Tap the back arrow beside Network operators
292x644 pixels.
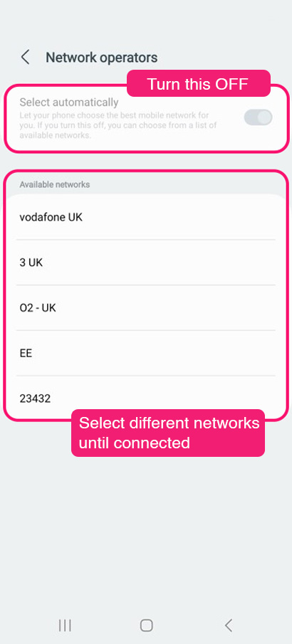tap(26, 58)
